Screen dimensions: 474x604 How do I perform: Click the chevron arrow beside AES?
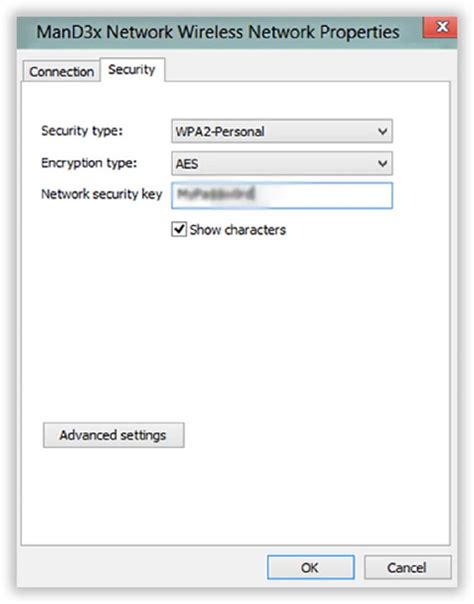(382, 164)
